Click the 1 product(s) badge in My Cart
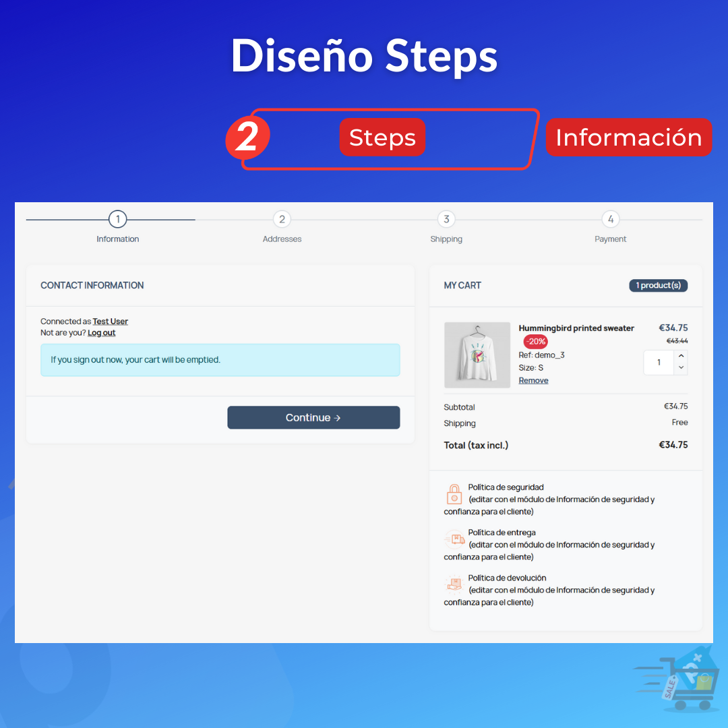Screen dimensions: 728x728 click(x=659, y=285)
